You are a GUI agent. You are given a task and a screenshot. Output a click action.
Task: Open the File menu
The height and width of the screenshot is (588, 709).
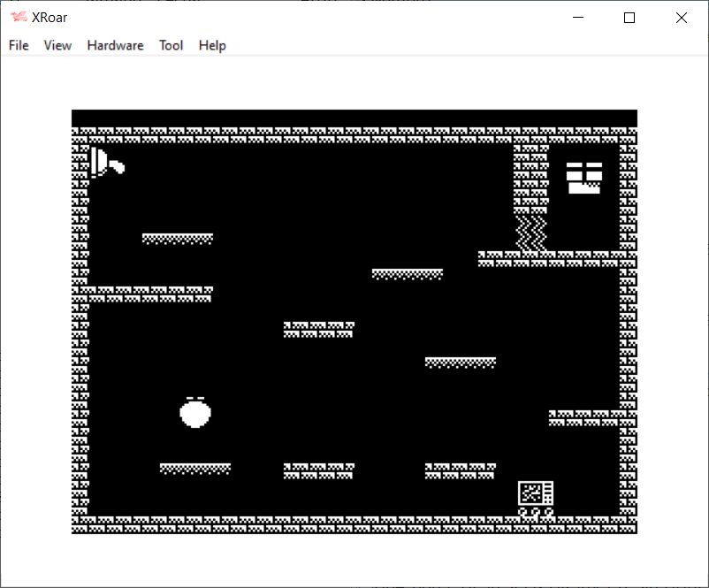(x=19, y=45)
